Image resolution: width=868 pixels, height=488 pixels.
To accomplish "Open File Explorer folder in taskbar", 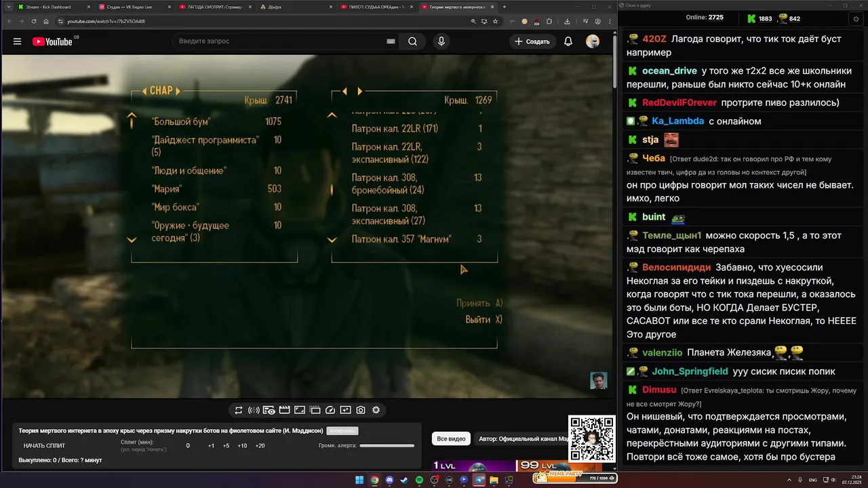I will coord(494,480).
